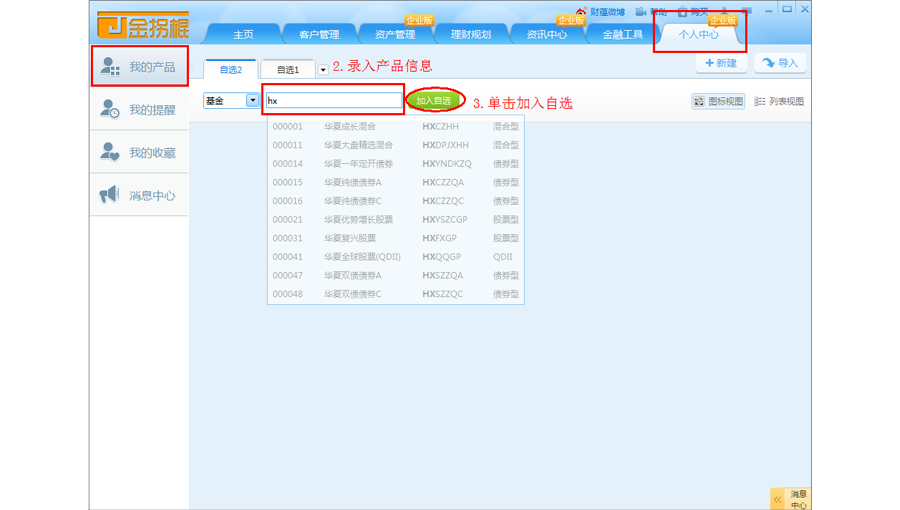The height and width of the screenshot is (510, 900).
Task: Switch to 图标视图 icon view
Action: click(718, 102)
